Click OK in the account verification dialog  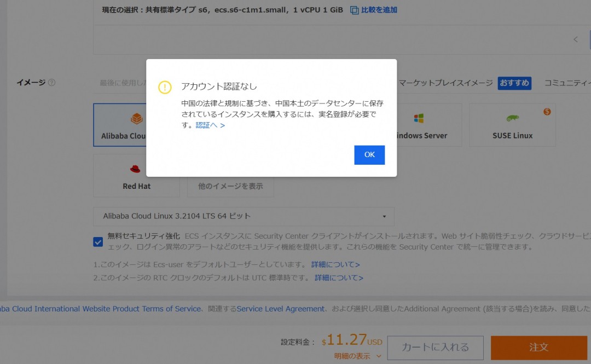[369, 155]
